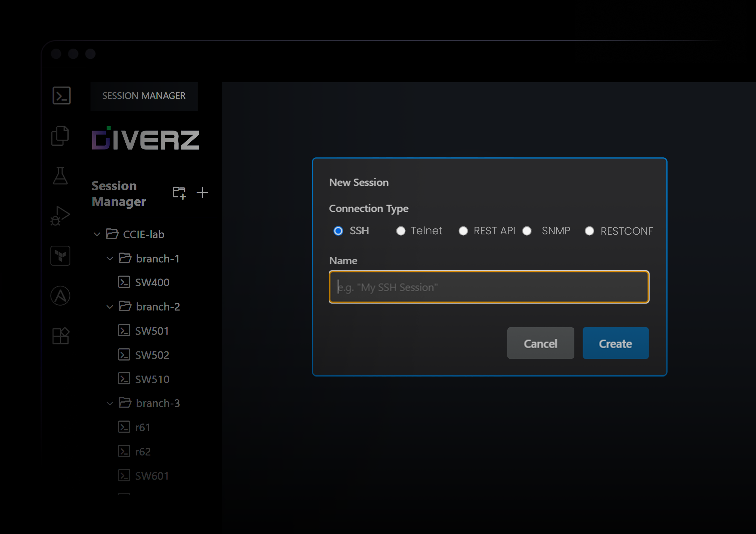Collapse the branch-1 folder
The height and width of the screenshot is (534, 756).
(x=110, y=259)
